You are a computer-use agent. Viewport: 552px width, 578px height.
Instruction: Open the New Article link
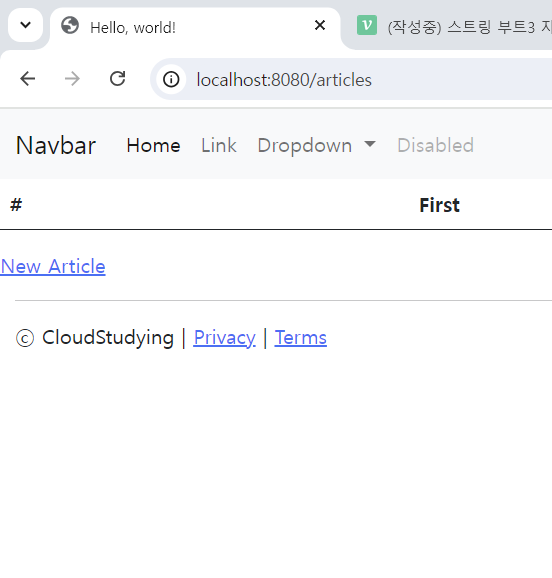(53, 266)
